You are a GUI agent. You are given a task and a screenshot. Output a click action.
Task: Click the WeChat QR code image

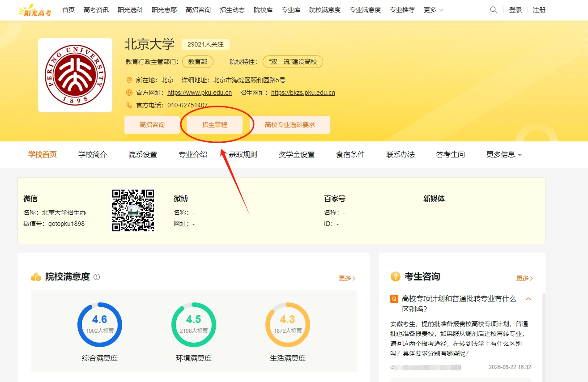[x=133, y=210]
